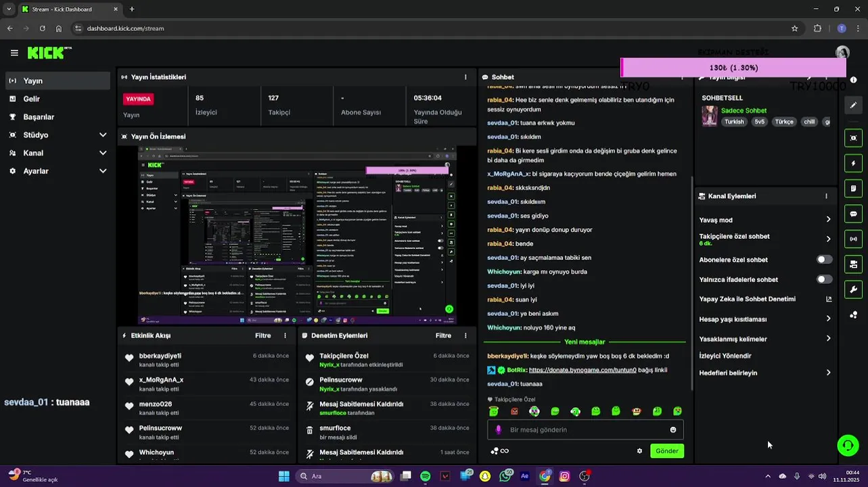Screen dimensions: 868x487
Task: Open the emoji picker in message box
Action: 673,430
